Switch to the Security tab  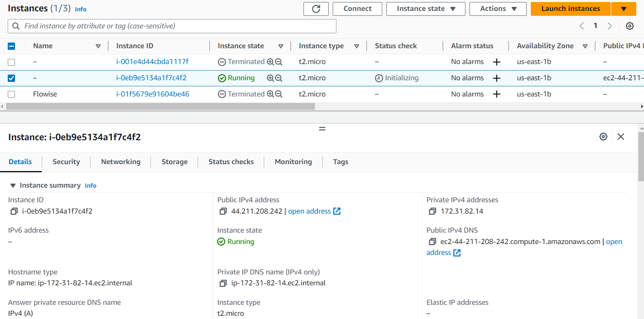66,162
